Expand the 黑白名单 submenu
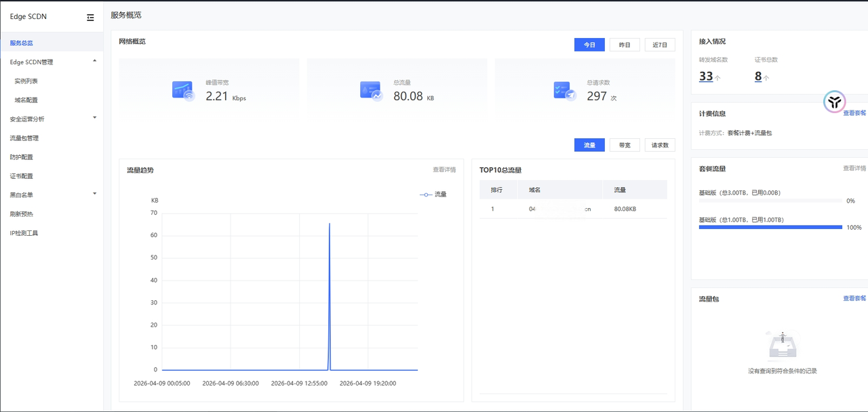This screenshot has height=412, width=868. tap(94, 194)
